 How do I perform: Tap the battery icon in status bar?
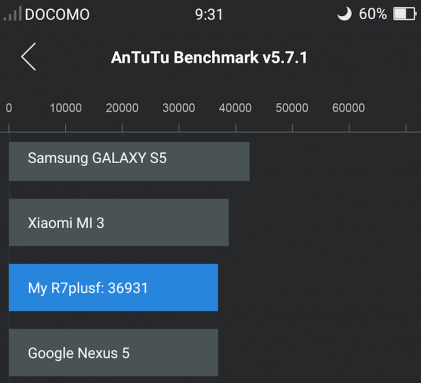click(405, 14)
